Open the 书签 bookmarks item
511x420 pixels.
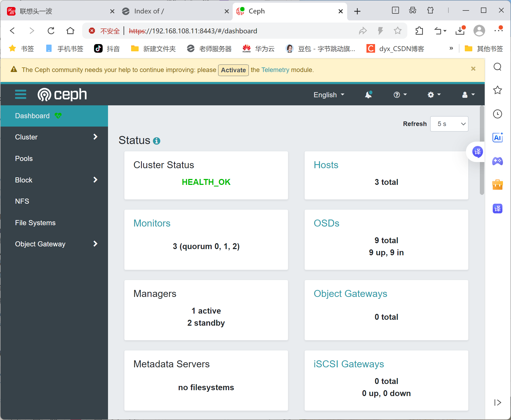pyautogui.click(x=21, y=49)
